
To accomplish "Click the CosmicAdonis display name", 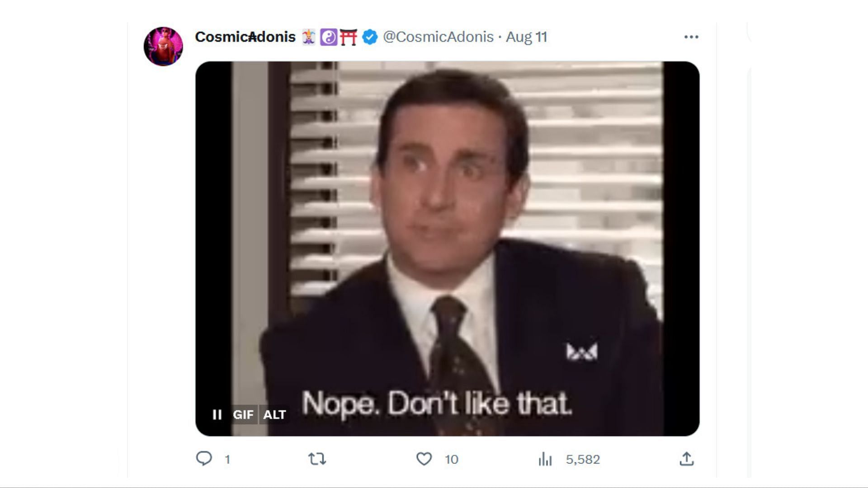I will [245, 37].
